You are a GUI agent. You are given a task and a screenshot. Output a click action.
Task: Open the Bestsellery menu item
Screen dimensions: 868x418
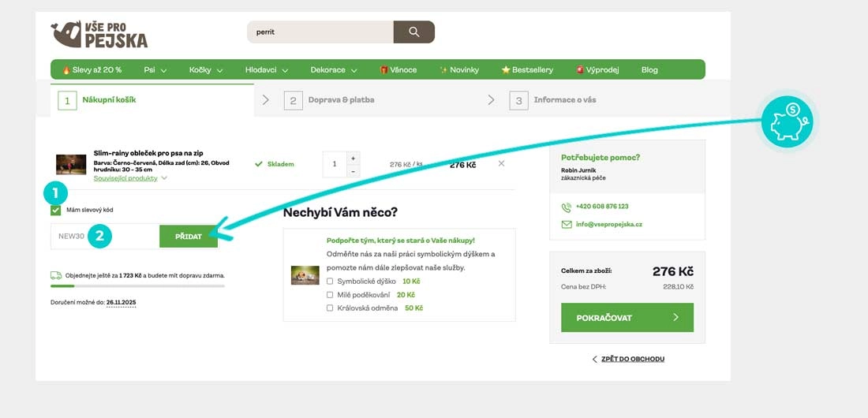527,70
